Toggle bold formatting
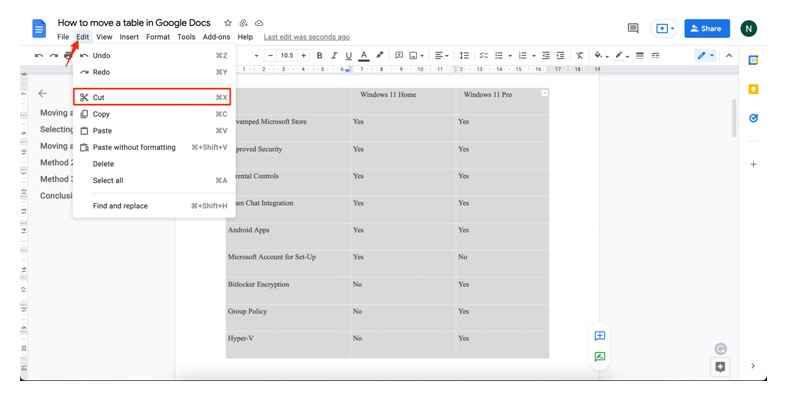 319,56
